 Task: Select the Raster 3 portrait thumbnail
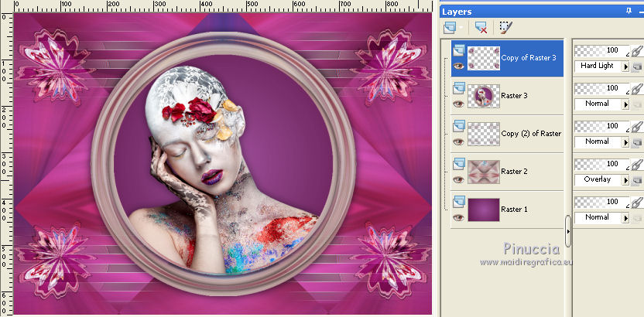(484, 96)
